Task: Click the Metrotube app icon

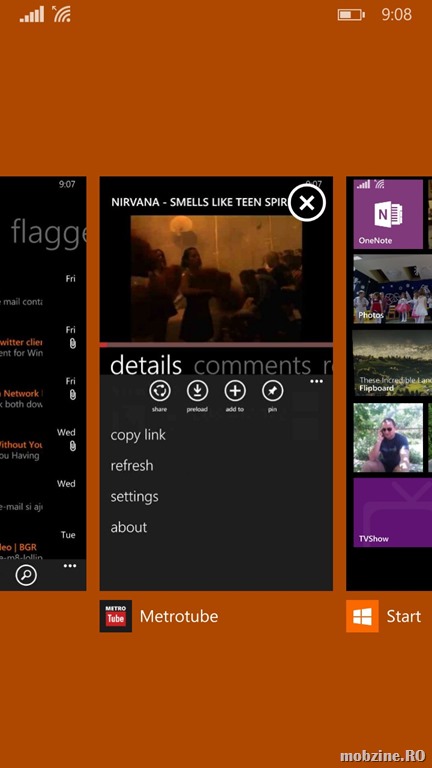Action: coord(116,616)
